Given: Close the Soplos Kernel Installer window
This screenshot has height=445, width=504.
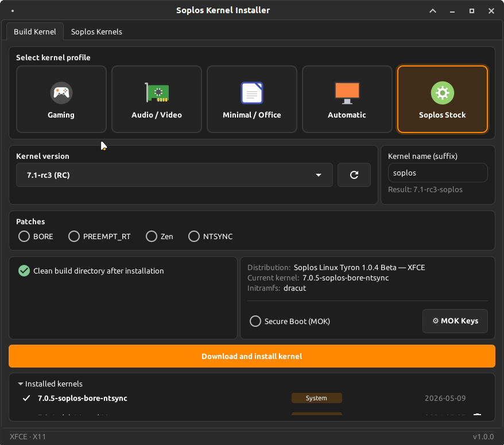Looking at the screenshot, I should [491, 11].
